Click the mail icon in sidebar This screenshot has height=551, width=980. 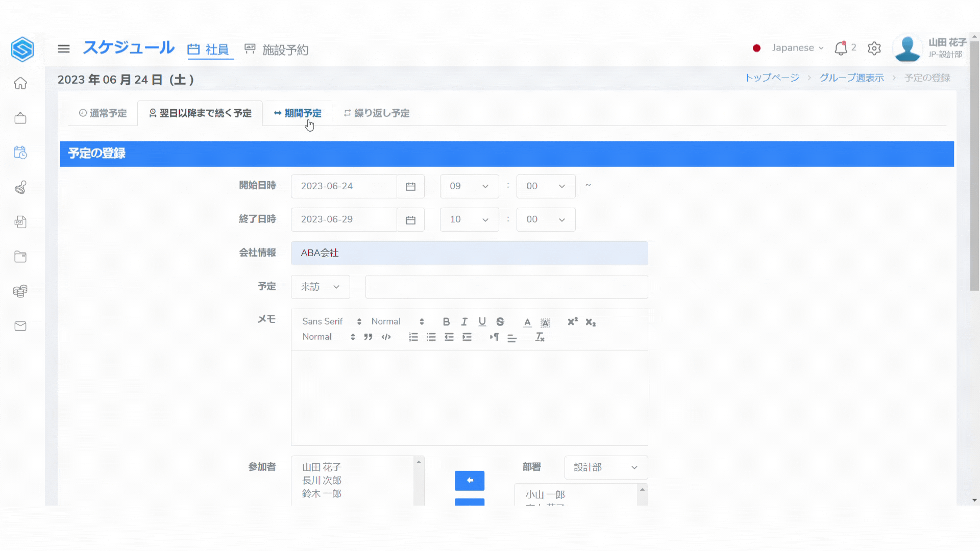pyautogui.click(x=20, y=326)
